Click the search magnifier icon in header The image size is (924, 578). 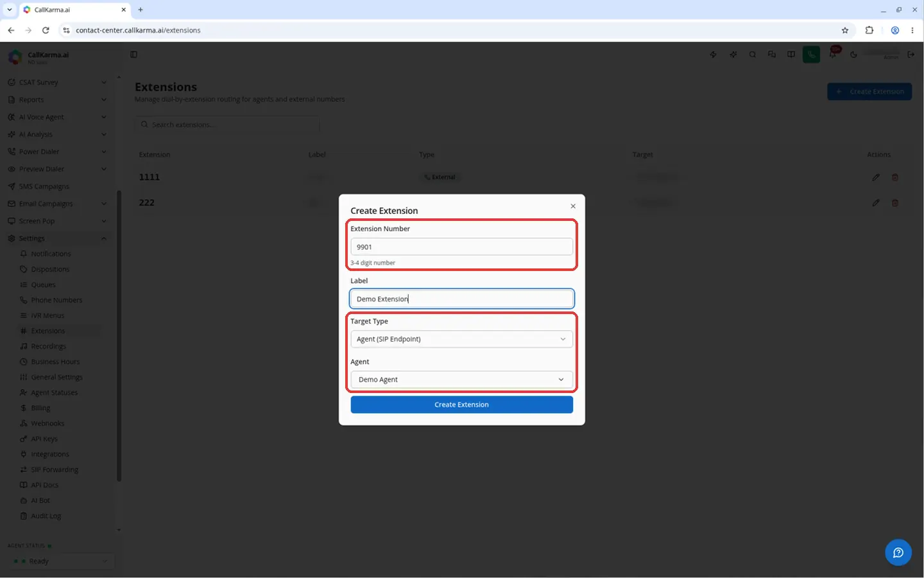(x=752, y=55)
